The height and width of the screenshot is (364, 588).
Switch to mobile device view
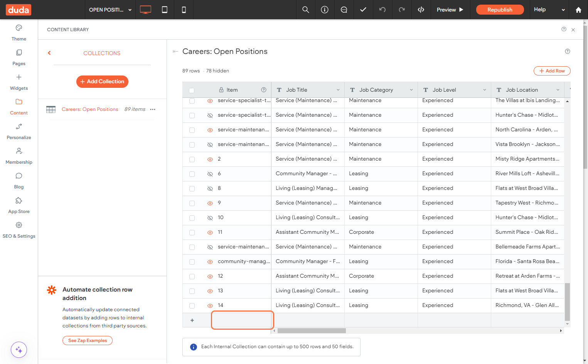(184, 10)
